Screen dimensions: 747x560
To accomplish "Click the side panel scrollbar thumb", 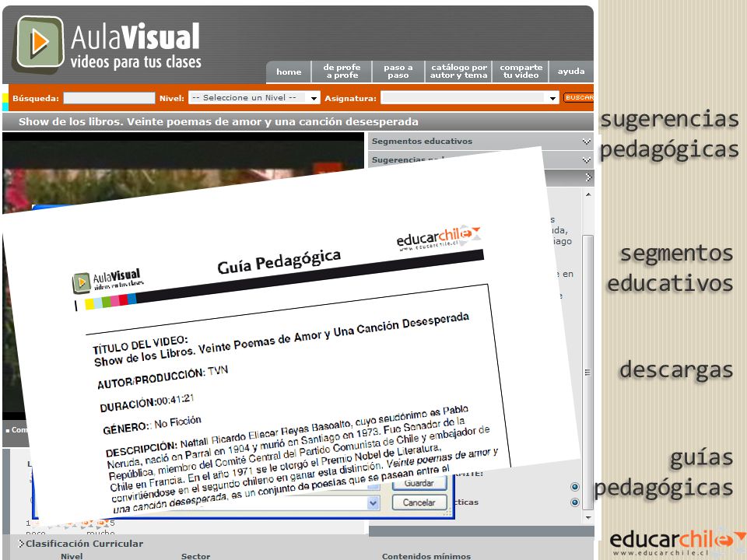I will tap(588, 373).
